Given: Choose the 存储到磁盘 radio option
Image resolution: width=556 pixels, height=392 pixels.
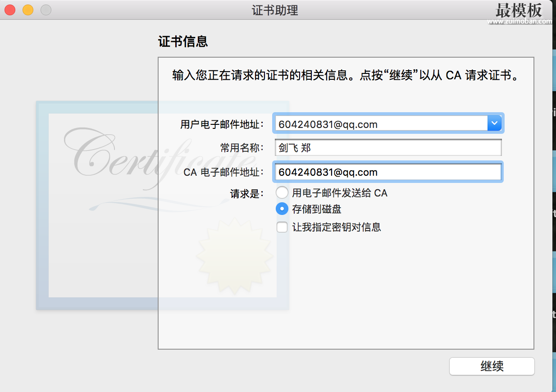Looking at the screenshot, I should click(x=282, y=210).
